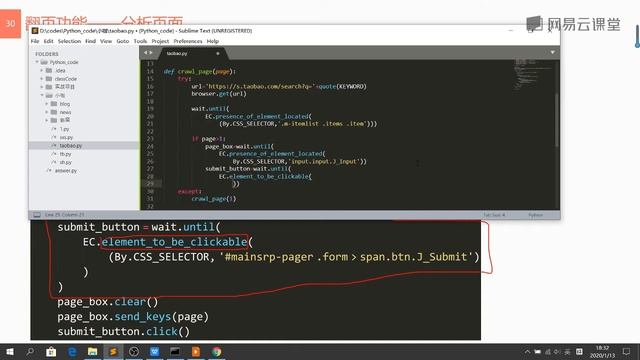Show hidden system tray icons
Viewport: 640px width, 360px height.
tap(527, 351)
